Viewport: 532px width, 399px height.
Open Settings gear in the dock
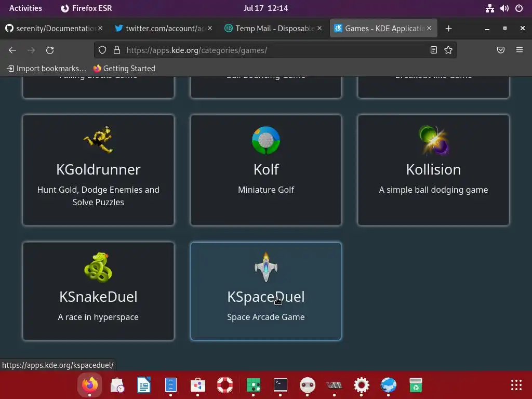tap(362, 385)
